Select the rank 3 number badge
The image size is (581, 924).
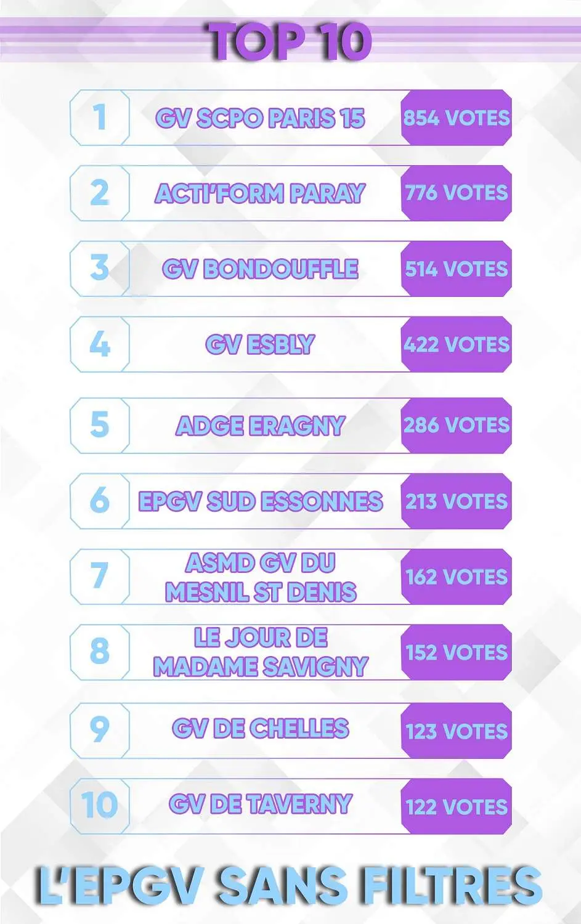click(99, 269)
